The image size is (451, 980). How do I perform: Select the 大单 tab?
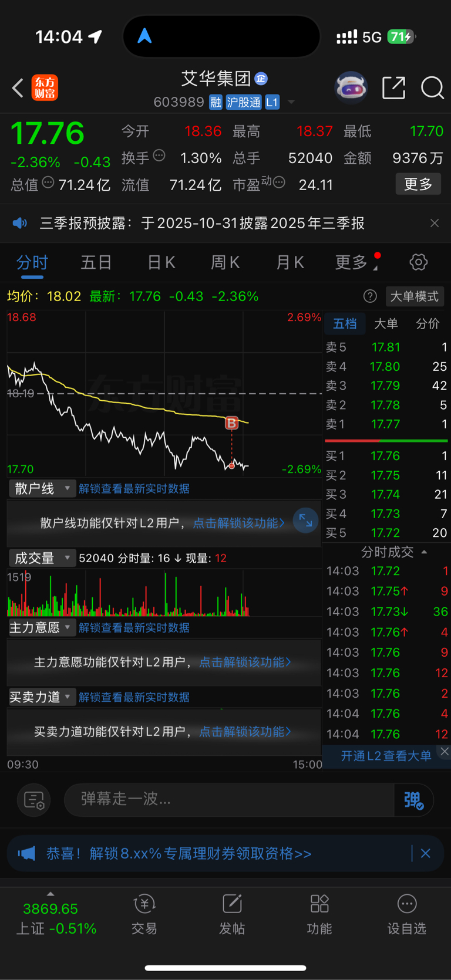click(x=386, y=323)
